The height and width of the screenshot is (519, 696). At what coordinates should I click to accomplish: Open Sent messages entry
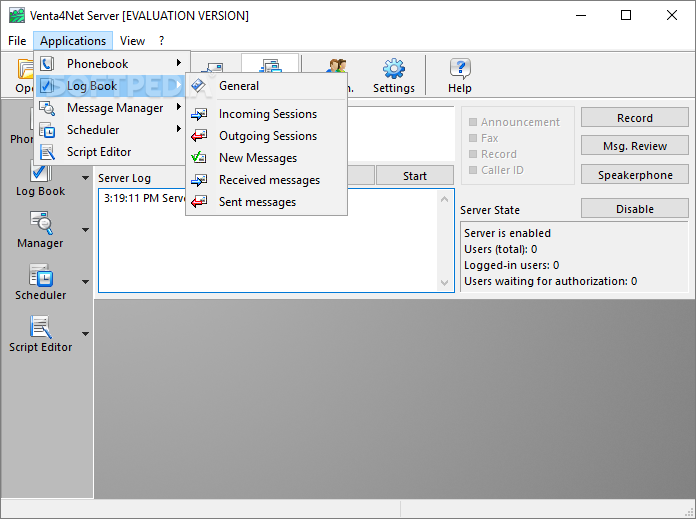pyautogui.click(x=266, y=202)
